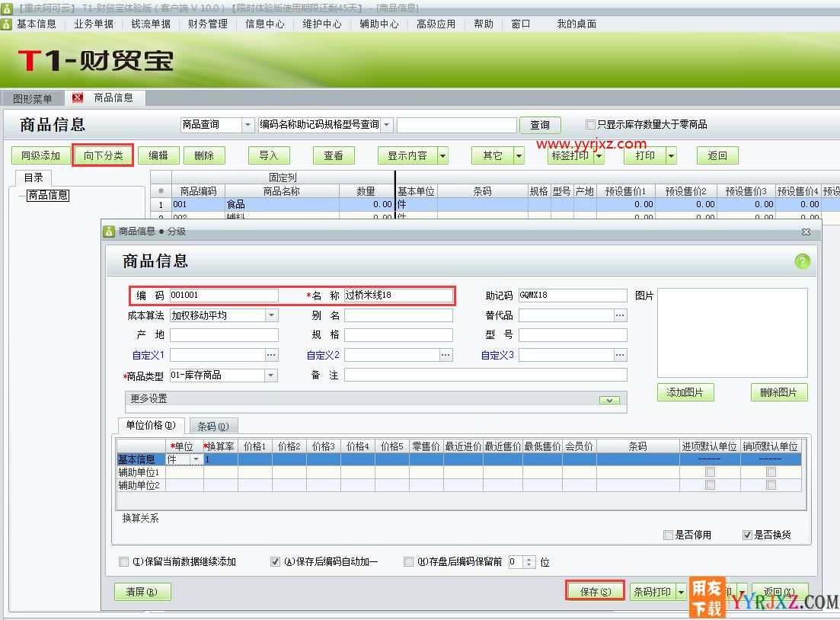Open the 商品类型 dropdown
This screenshot has width=840, height=620.
(x=272, y=375)
